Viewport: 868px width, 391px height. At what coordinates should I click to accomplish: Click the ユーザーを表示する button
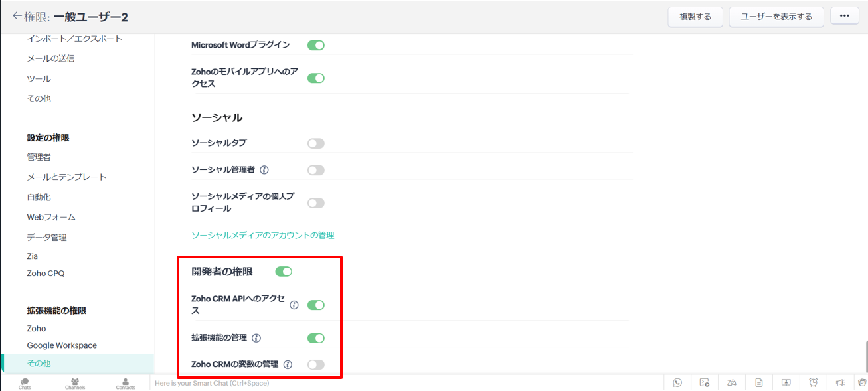(776, 17)
